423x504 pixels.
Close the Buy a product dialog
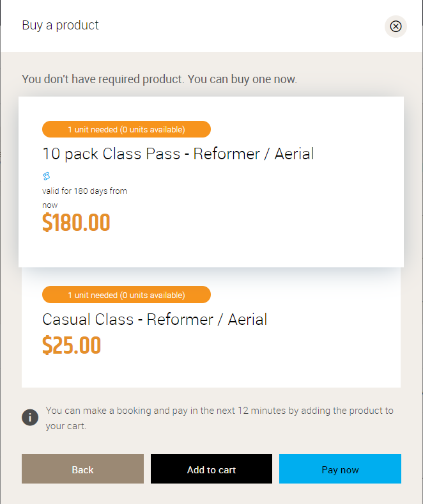(396, 26)
